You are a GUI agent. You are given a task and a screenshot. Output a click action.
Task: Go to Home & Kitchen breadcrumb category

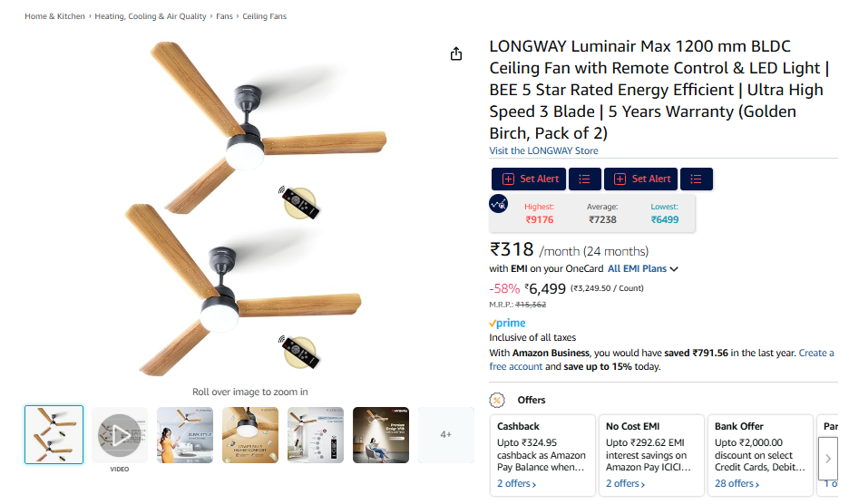point(54,16)
